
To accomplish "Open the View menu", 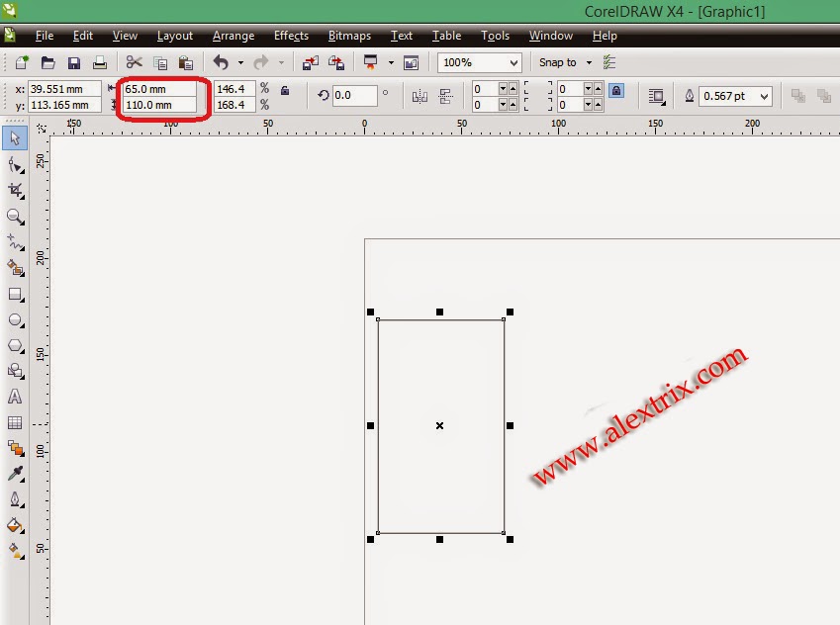I will click(125, 36).
